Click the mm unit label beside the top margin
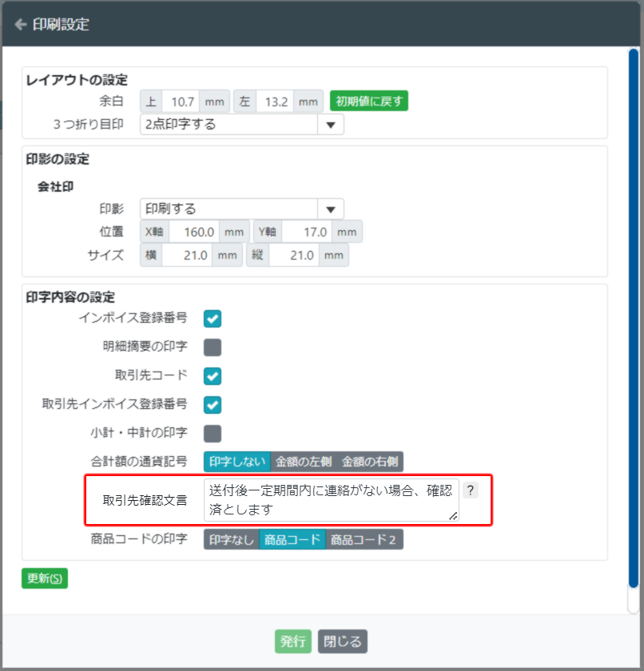This screenshot has width=644, height=671. [213, 101]
